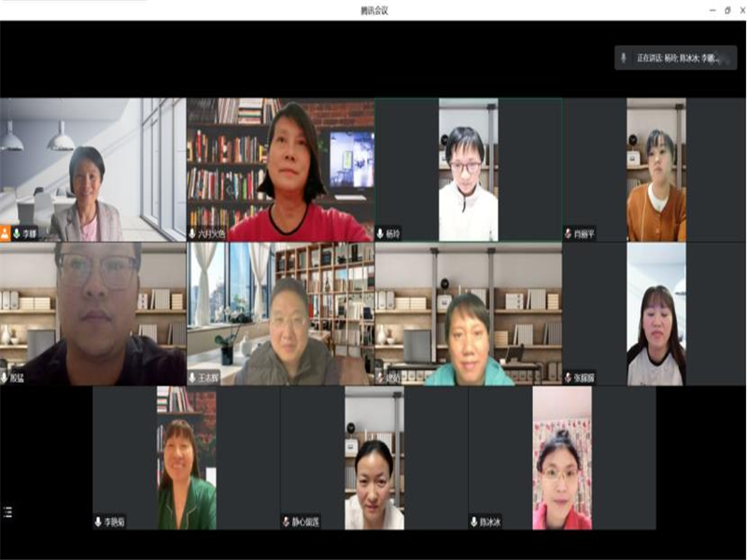This screenshot has height=560, width=747.
Task: Click microphone icon beside 王志辉's name label
Action: (192, 378)
